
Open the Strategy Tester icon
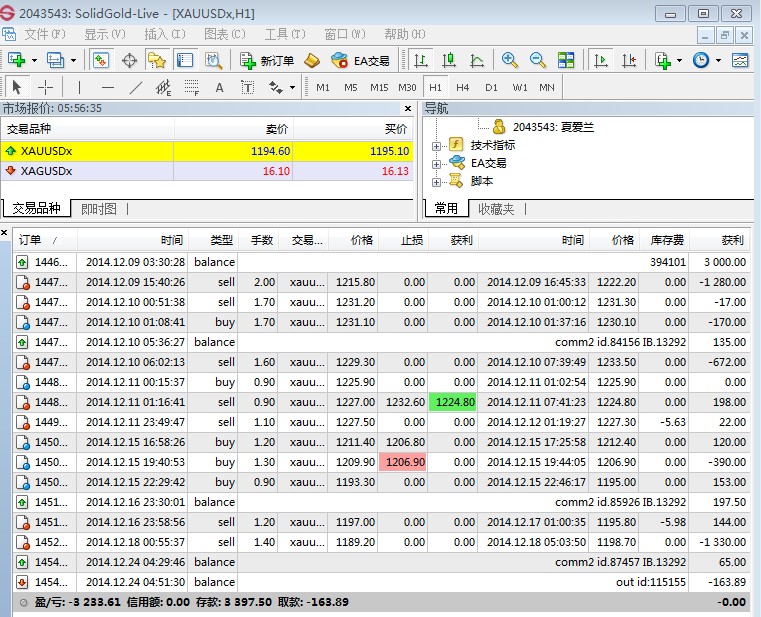tap(213, 61)
